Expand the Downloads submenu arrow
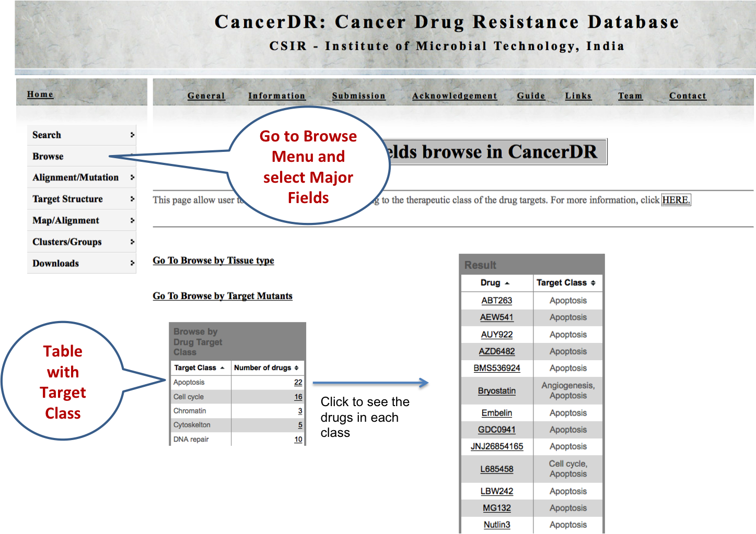The image size is (756, 534). point(132,263)
